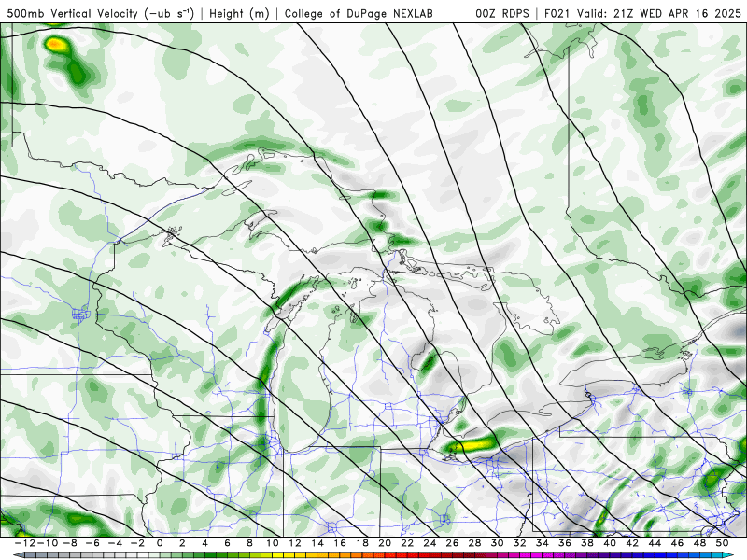Image resolution: width=747 pixels, height=560 pixels.
Task: Click the 34 label on the legend
Action: [543, 543]
